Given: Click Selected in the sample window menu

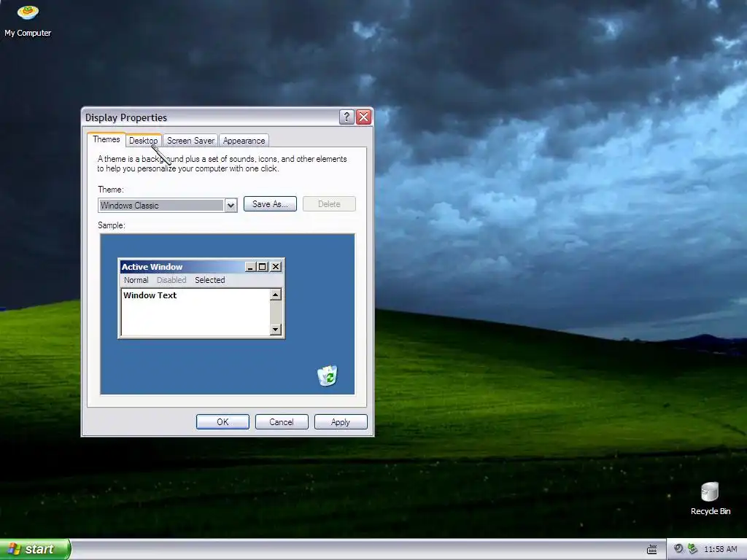Looking at the screenshot, I should click(x=209, y=280).
